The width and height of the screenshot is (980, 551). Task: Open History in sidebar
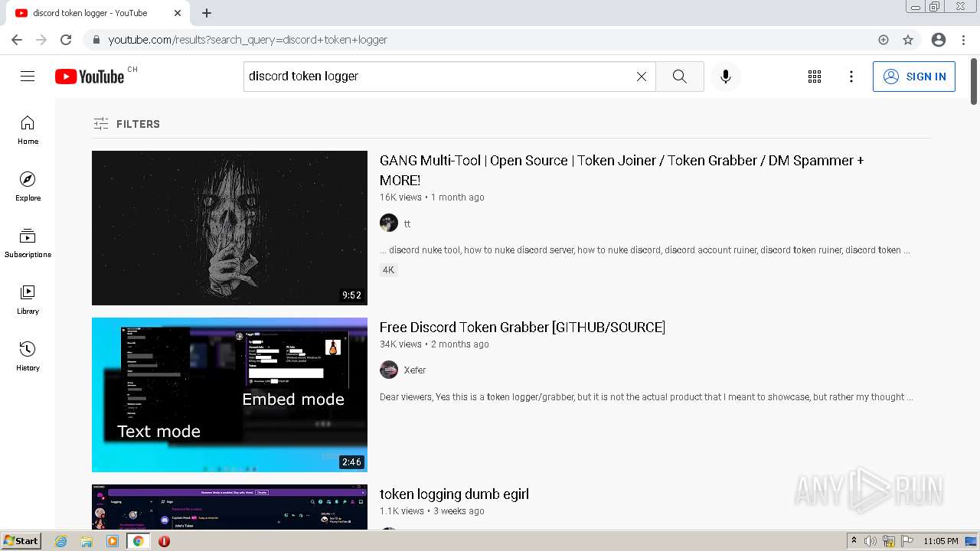(28, 357)
